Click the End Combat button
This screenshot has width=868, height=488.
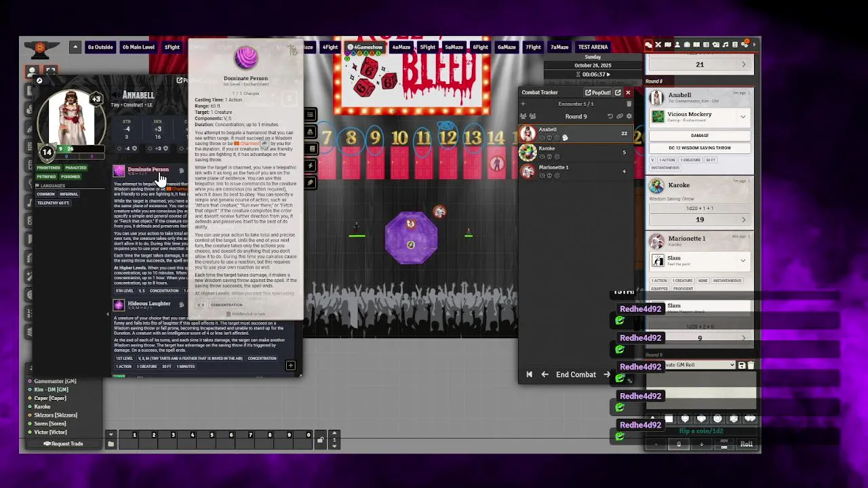(x=576, y=374)
